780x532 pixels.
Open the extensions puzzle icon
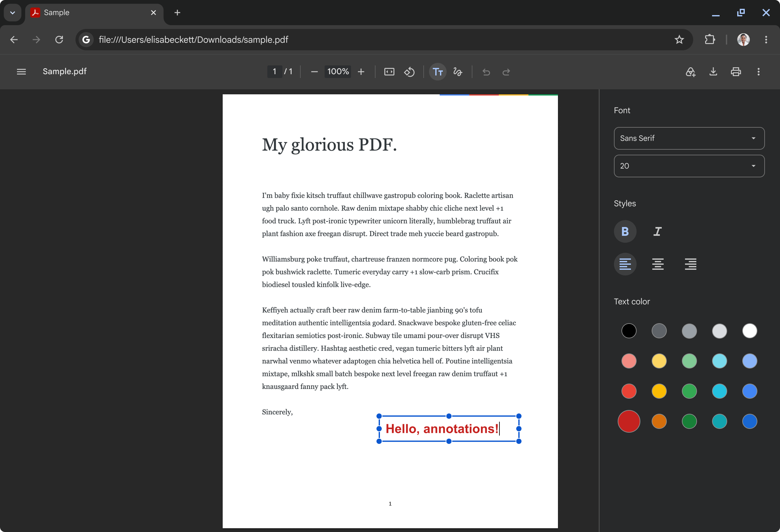(710, 40)
